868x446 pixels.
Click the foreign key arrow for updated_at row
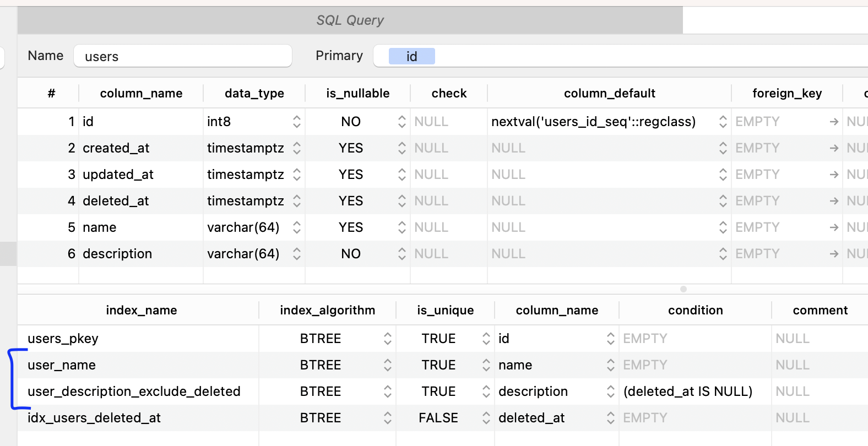click(x=834, y=175)
